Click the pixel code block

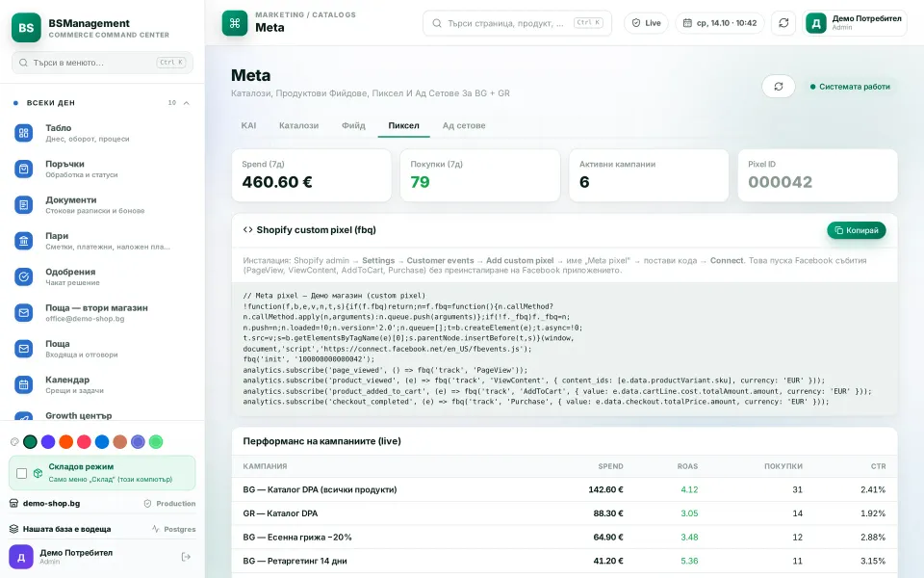pyautogui.click(x=564, y=349)
